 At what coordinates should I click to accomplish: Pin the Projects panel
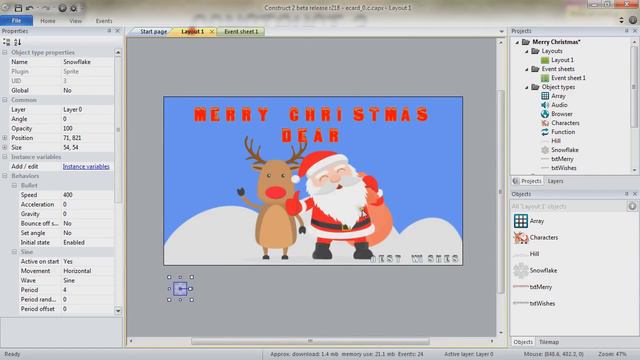pyautogui.click(x=627, y=31)
